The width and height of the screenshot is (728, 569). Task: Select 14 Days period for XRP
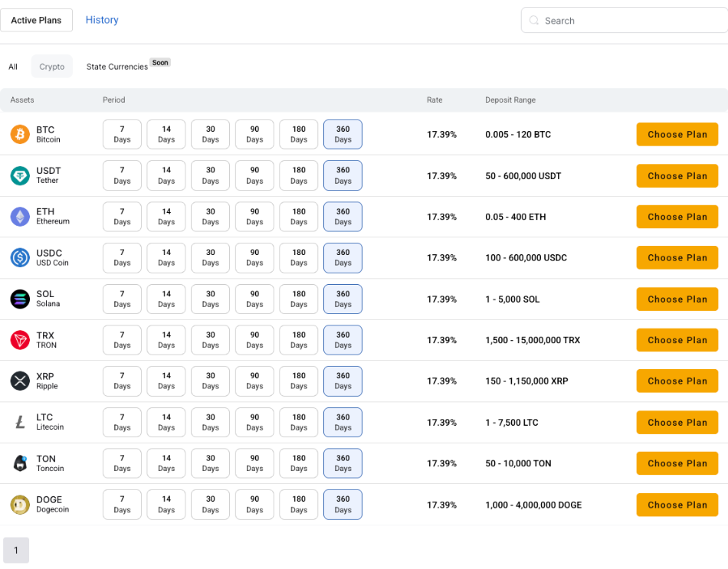point(166,381)
